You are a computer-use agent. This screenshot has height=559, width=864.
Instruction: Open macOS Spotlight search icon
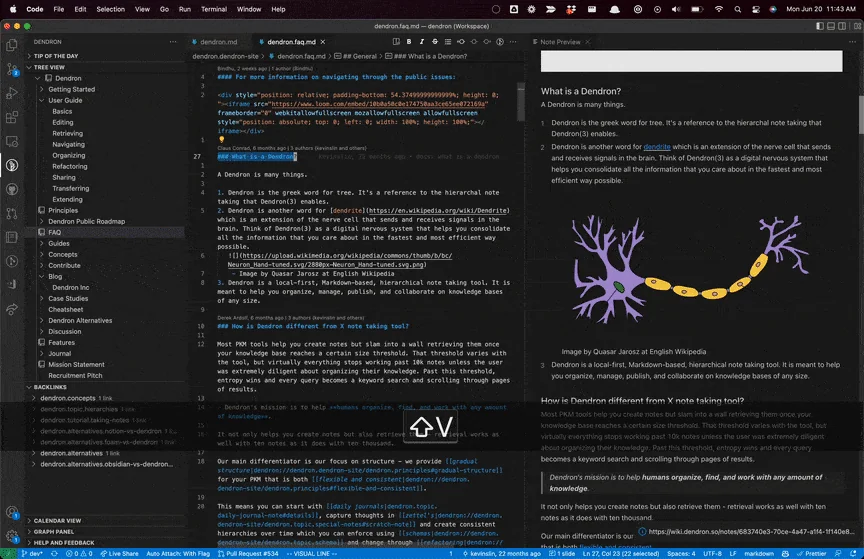coord(737,9)
